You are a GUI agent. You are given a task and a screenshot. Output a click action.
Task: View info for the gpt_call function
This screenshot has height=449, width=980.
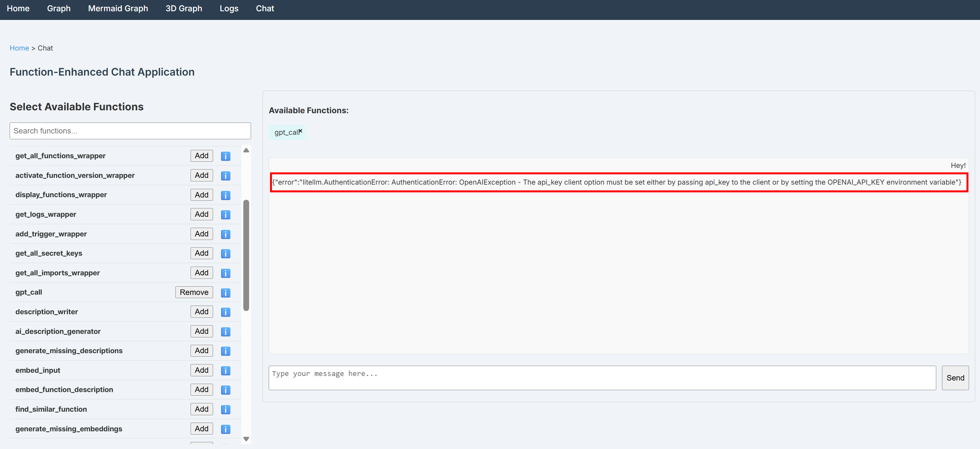[225, 293]
